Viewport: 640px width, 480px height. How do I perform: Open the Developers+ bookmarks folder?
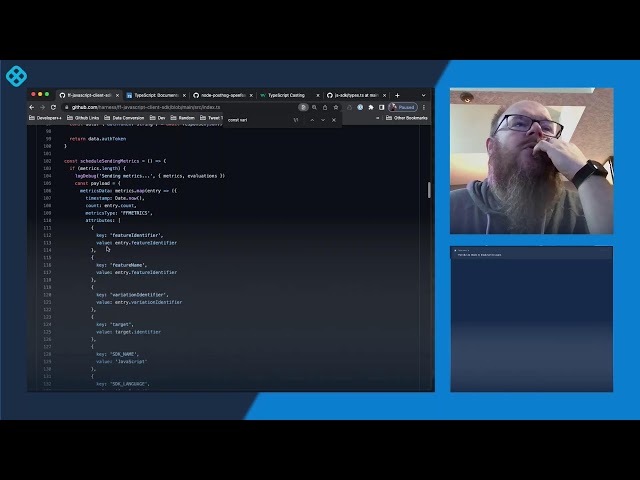(45, 118)
